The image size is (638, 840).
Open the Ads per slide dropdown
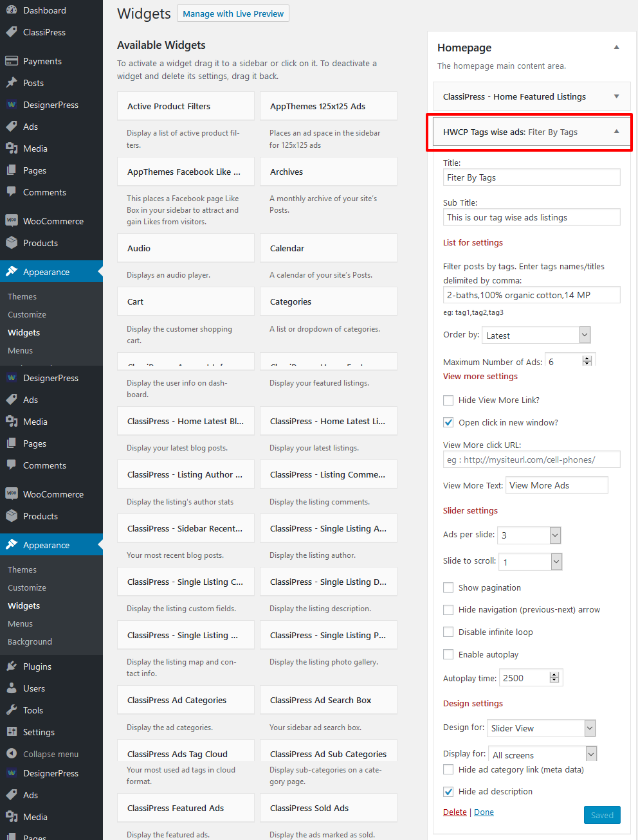click(x=529, y=535)
